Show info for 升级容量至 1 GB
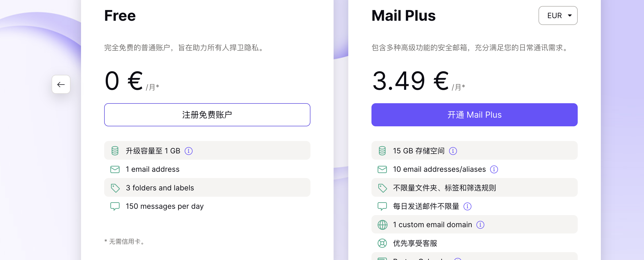 click(x=189, y=151)
